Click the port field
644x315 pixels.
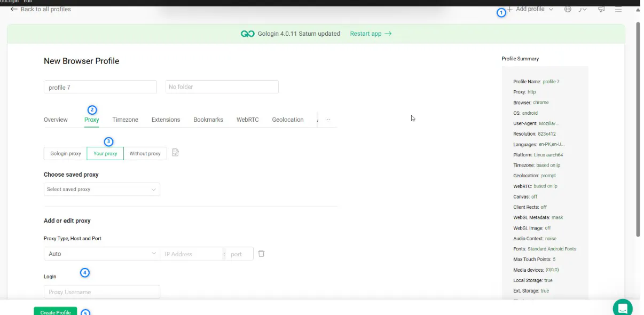click(239, 254)
